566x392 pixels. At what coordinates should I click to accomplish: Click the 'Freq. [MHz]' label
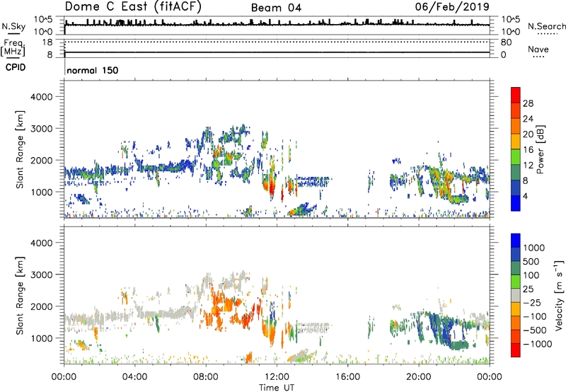coord(13,47)
